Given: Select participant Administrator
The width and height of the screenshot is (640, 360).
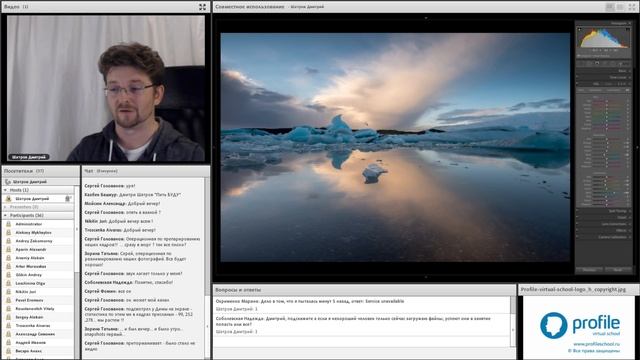Looking at the screenshot, I should click(38, 224).
